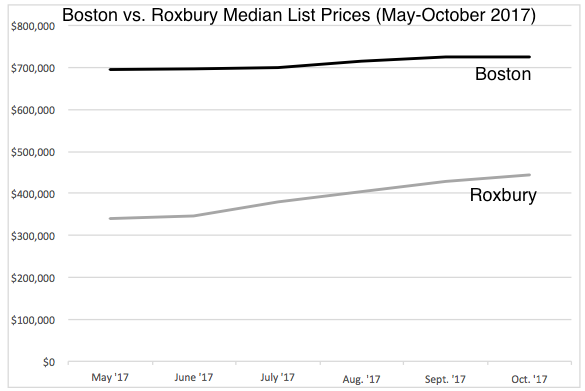Screen dimensions: 585x391
Task: Click the $500,000 y-axis label
Action: (x=33, y=152)
